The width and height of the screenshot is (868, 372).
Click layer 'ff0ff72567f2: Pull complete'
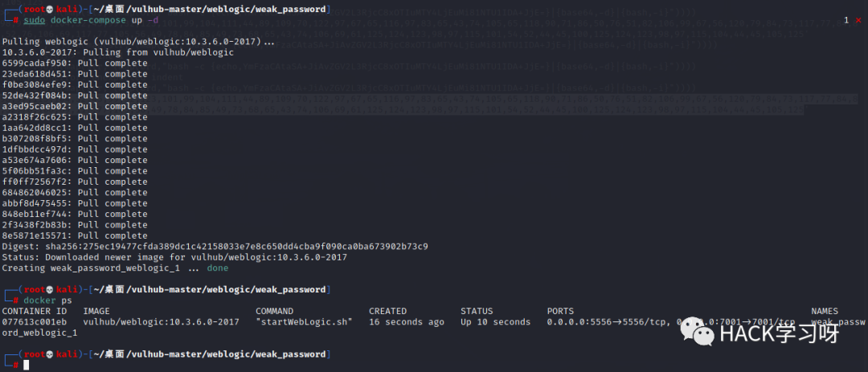tap(75, 182)
